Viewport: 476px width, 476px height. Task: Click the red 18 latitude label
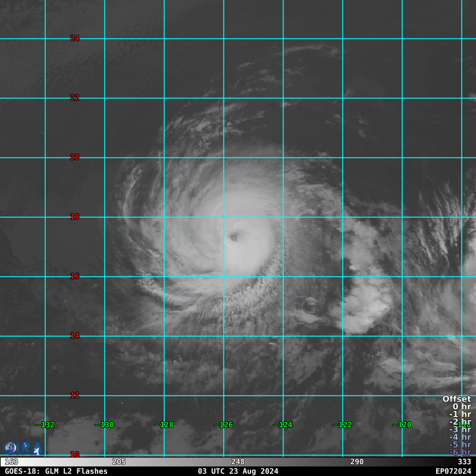tap(74, 217)
